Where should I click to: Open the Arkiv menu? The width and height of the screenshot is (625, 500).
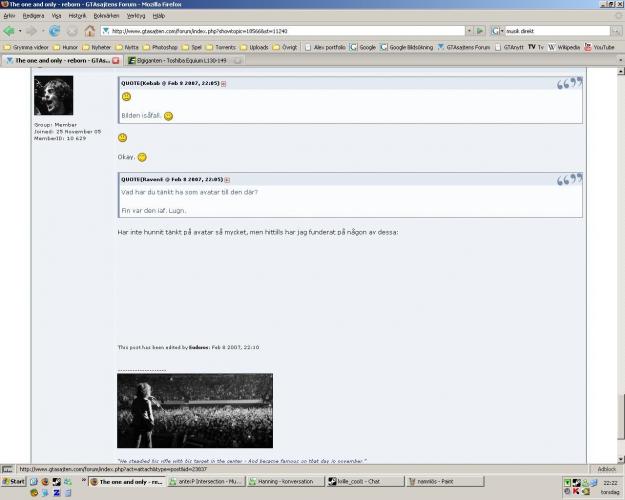[9, 16]
